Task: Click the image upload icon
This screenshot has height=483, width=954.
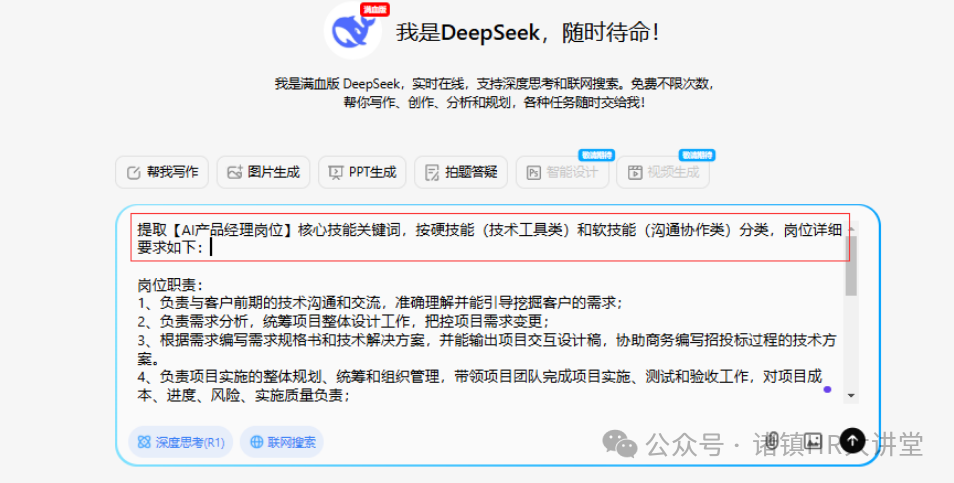Action: pyautogui.click(x=813, y=439)
